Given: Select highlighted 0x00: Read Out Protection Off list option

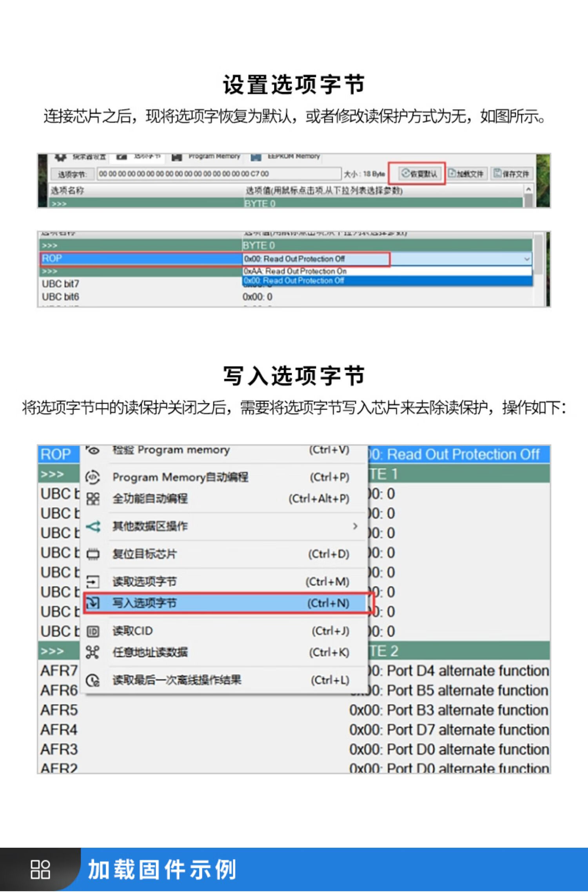Looking at the screenshot, I should 387,281.
